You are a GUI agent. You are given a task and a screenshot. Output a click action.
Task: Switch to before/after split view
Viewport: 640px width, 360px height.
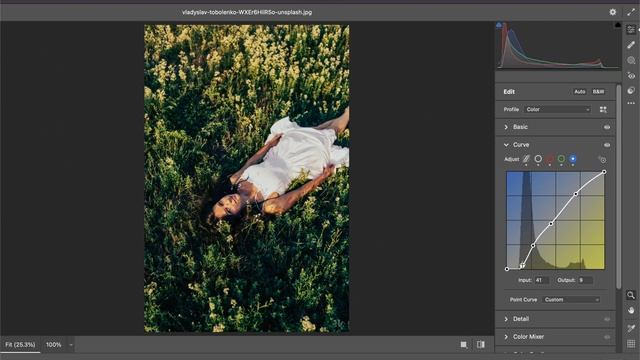click(481, 345)
